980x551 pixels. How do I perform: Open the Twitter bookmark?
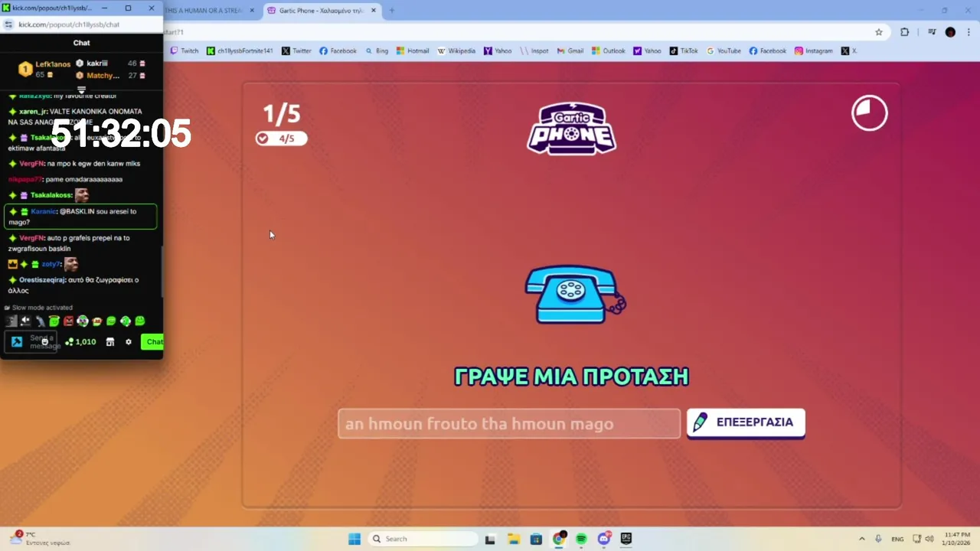click(296, 51)
